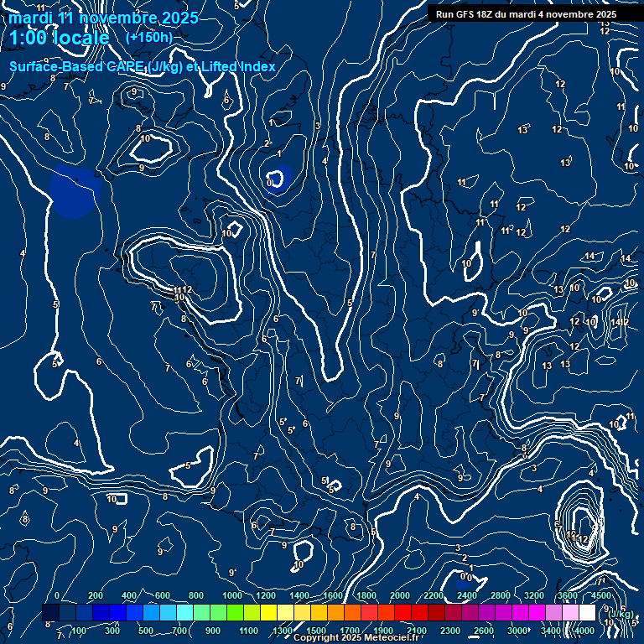Click the '1500' legend value
The image size is (644, 644).
316,631
